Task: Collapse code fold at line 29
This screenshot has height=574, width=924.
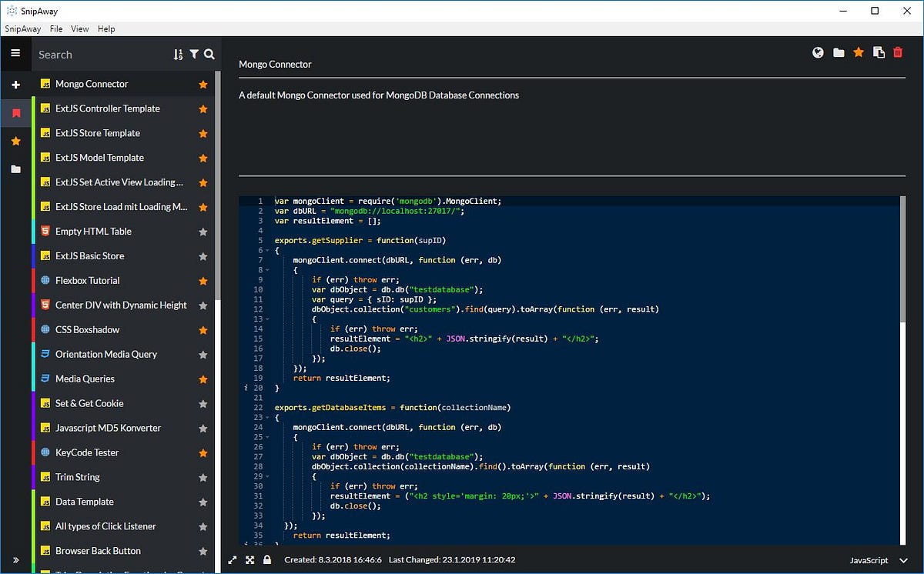Action: pos(266,476)
